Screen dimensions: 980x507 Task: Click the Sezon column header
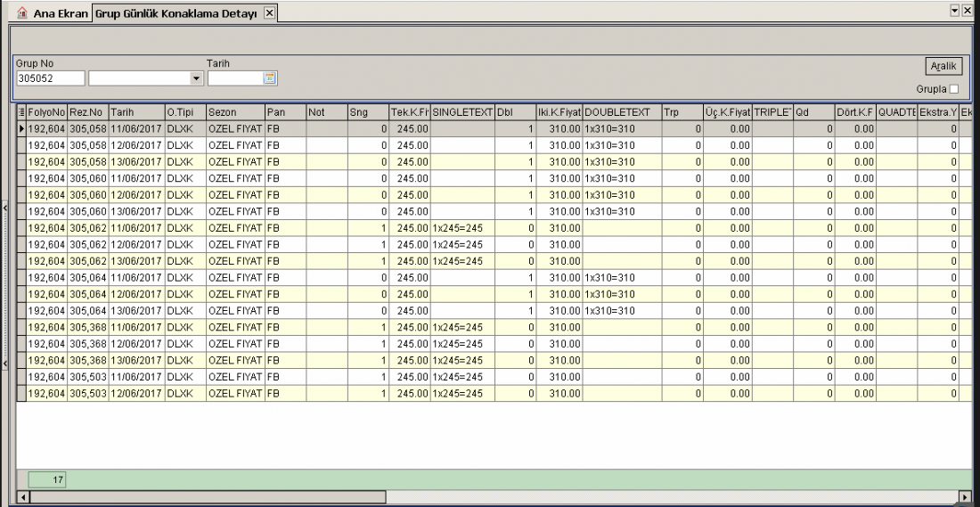[235, 112]
